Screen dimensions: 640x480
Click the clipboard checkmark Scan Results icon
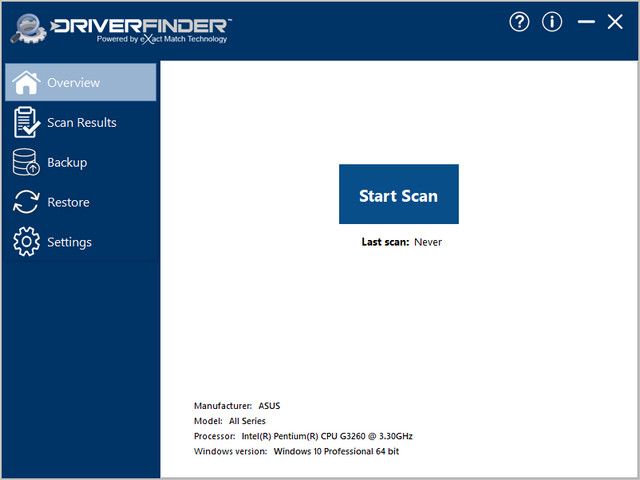point(26,122)
